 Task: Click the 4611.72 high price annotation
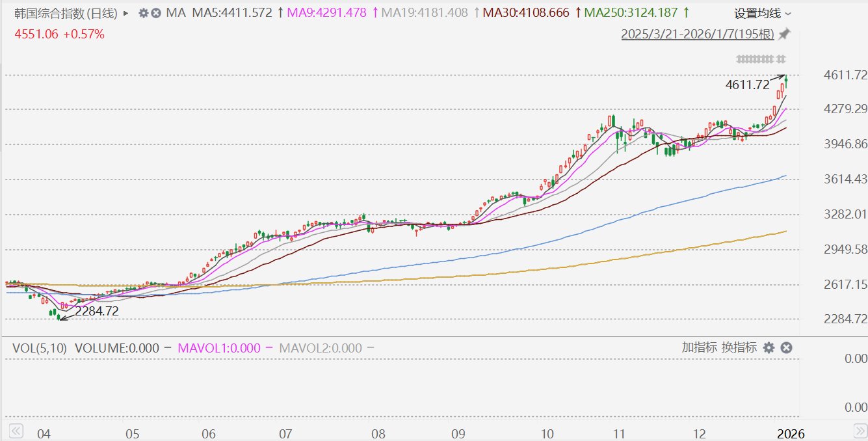click(747, 85)
